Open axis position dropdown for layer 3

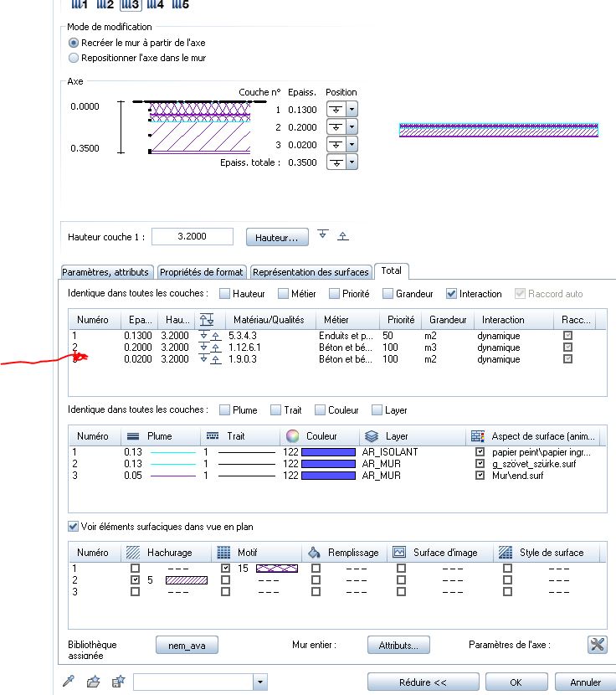(x=352, y=145)
